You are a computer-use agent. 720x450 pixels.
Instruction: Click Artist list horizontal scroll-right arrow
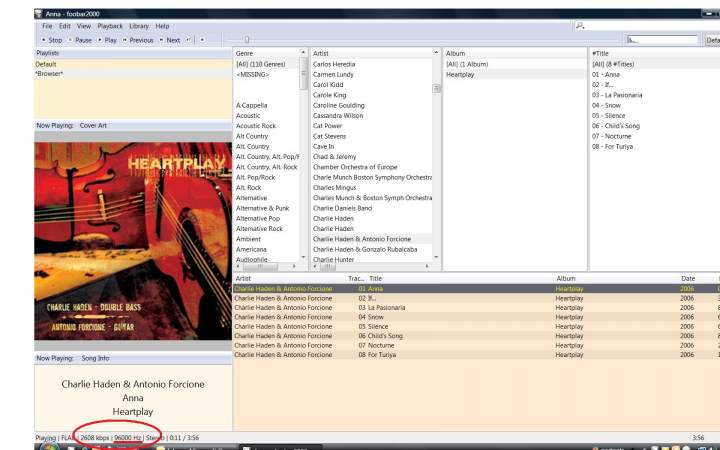click(427, 266)
